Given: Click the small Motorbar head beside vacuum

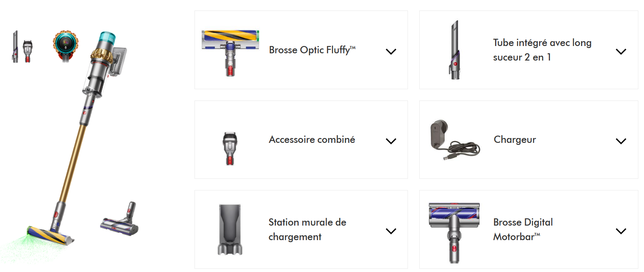Looking at the screenshot, I should [x=120, y=220].
